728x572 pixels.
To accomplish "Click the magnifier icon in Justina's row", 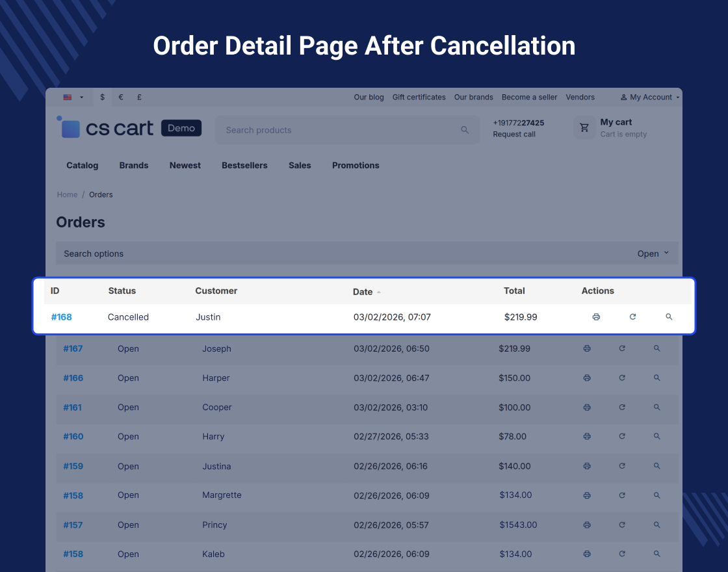I will tap(657, 466).
